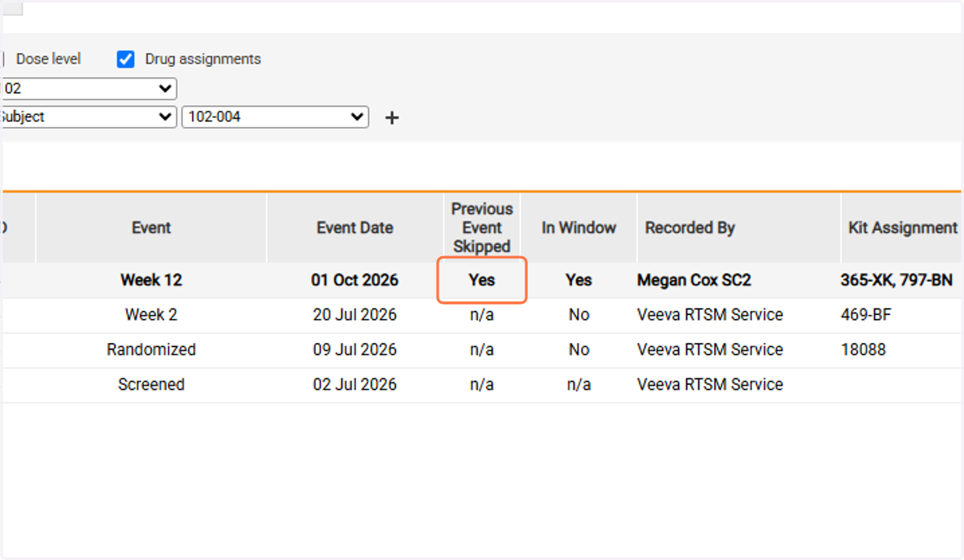Open the site dropdown showing 02
Viewport: 964px width, 560px height.
coord(88,88)
